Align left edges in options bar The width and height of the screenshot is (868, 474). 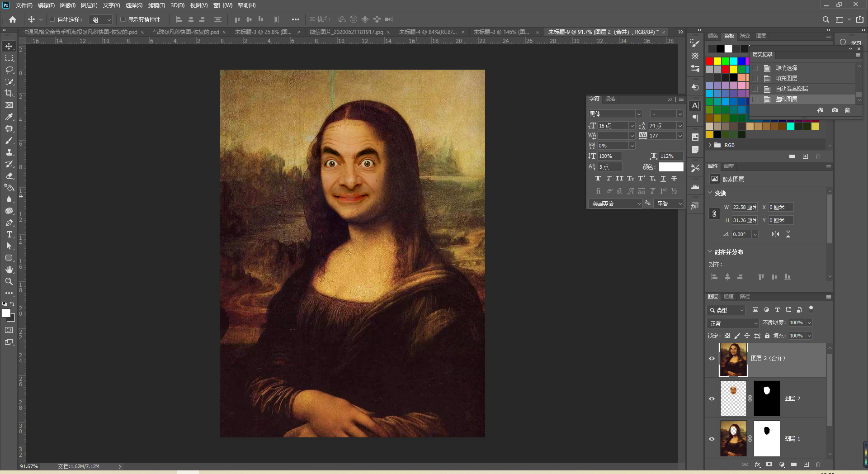[179, 19]
